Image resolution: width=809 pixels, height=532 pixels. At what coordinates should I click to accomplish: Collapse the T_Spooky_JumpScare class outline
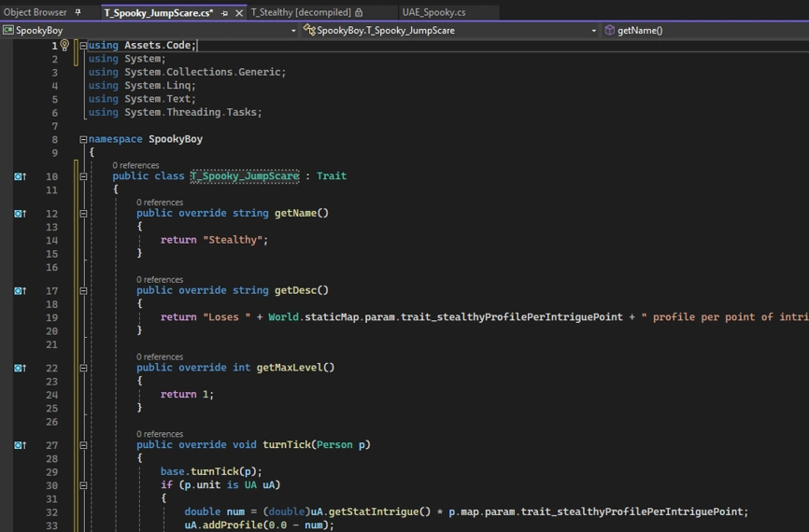(83, 176)
